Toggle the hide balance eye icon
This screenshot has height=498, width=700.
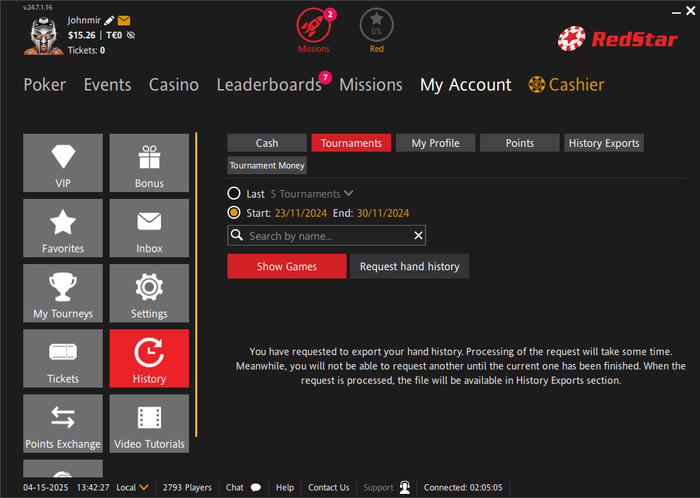tap(131, 35)
